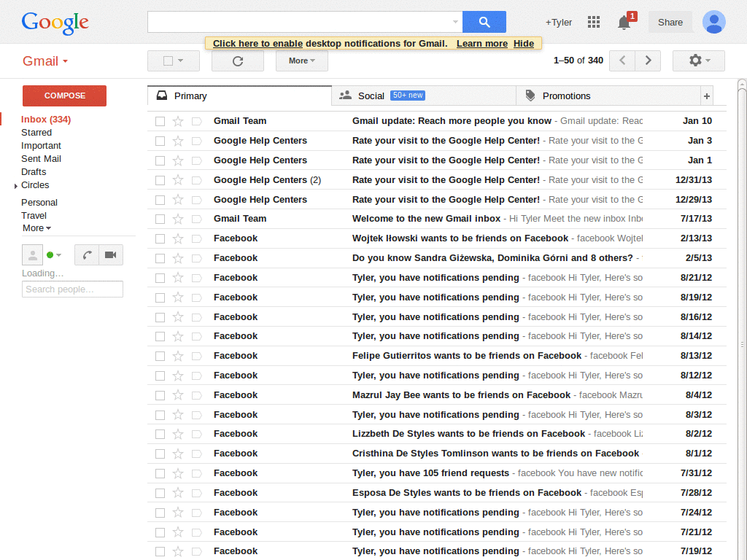747x560 pixels.
Task: Click the search magnifying glass
Action: (x=484, y=22)
